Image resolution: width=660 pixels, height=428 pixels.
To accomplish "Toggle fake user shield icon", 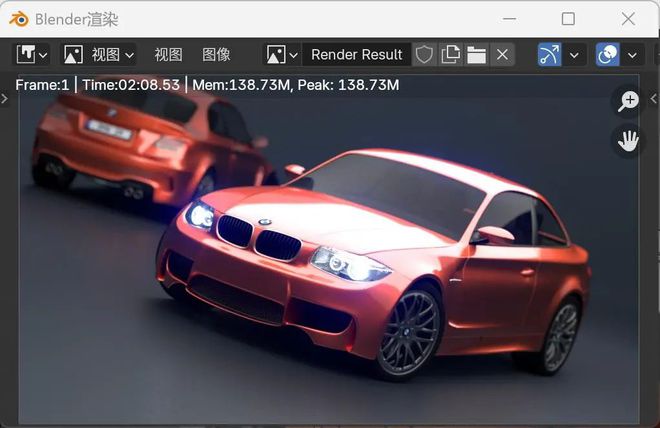I will [424, 55].
